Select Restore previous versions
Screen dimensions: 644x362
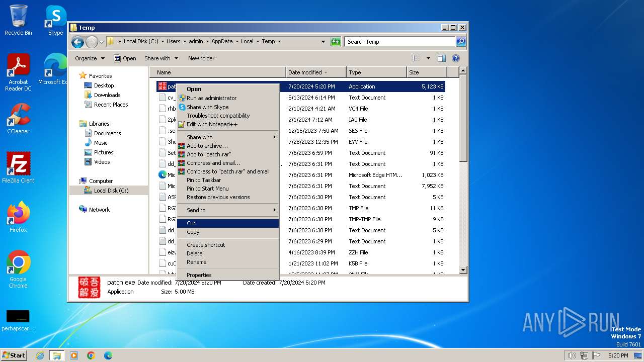click(228, 197)
